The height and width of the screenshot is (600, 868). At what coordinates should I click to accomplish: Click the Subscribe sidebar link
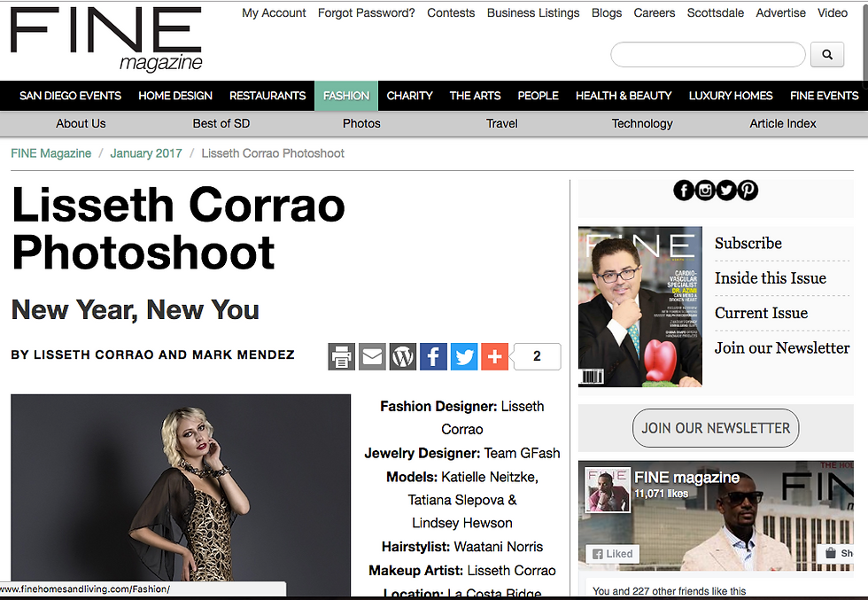pos(748,243)
